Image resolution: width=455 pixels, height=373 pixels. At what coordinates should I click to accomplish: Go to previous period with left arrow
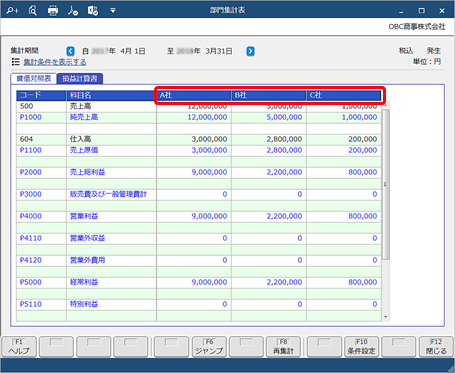(x=70, y=51)
